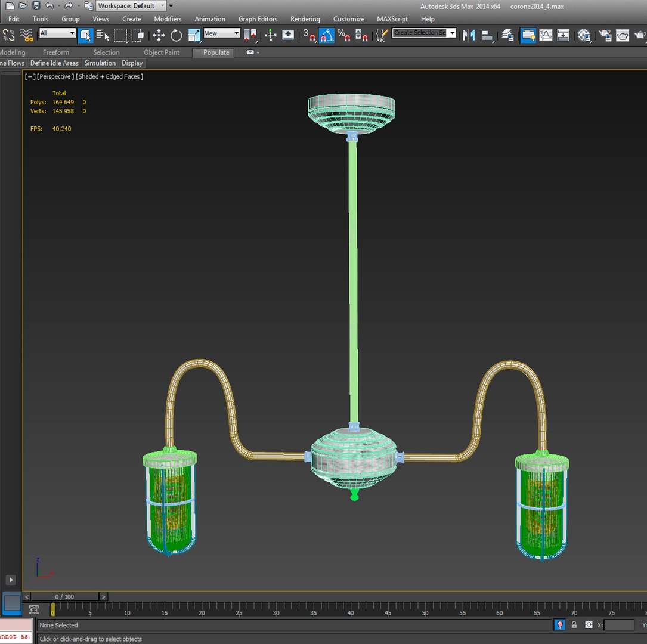This screenshot has height=644, width=647.
Task: Undo the last action with the Undo arrow
Action: pyautogui.click(x=49, y=6)
